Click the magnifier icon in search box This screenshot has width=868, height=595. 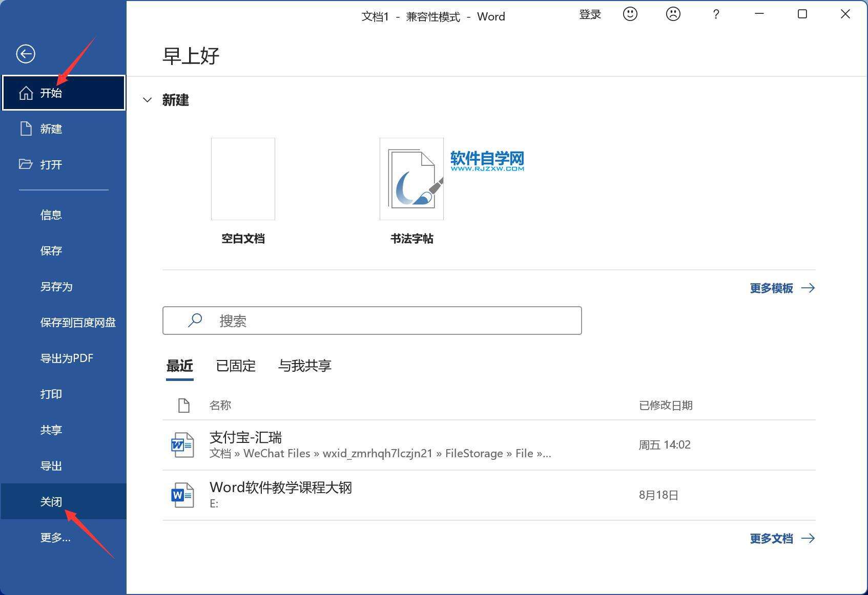tap(195, 321)
